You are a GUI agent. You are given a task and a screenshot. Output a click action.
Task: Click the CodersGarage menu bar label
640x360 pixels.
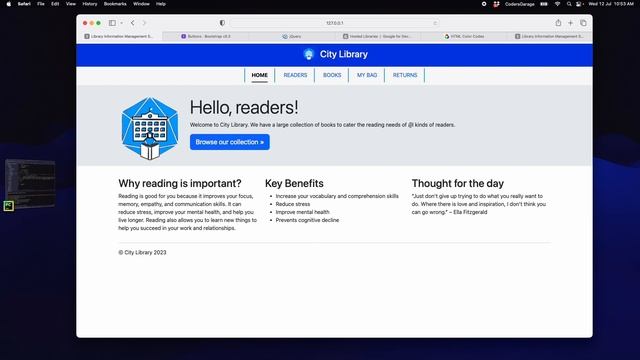point(520,4)
